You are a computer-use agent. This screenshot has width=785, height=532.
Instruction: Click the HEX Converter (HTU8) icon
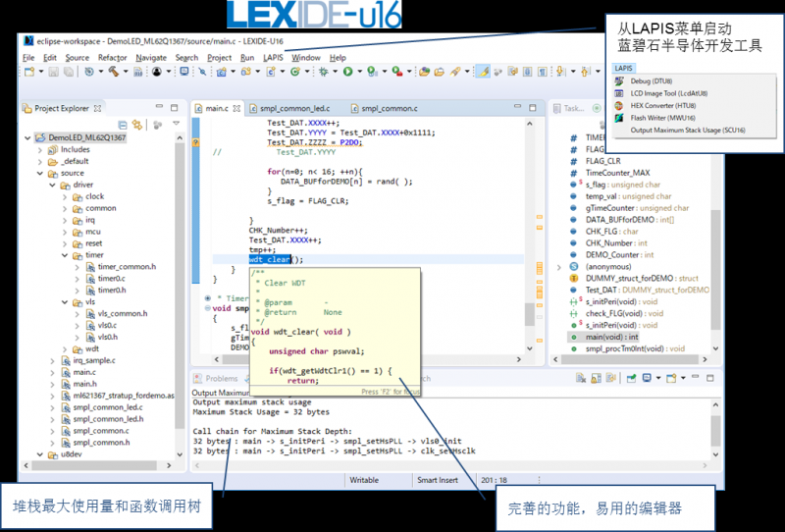pyautogui.click(x=619, y=105)
